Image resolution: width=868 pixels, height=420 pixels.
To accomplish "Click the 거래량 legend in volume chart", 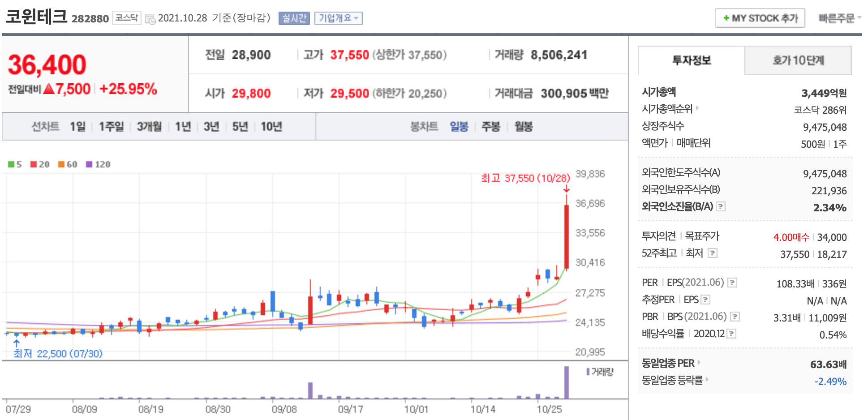I will click(x=600, y=372).
